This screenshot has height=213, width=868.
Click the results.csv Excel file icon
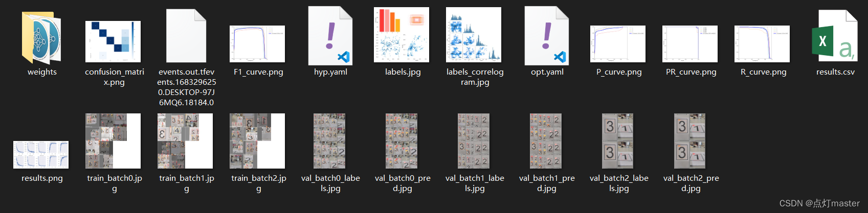(x=835, y=36)
